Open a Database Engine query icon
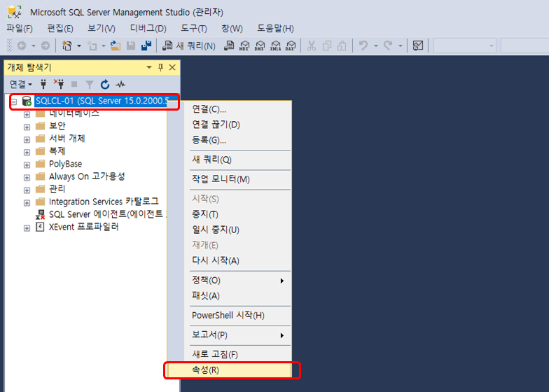The image size is (549, 392). coord(228,45)
